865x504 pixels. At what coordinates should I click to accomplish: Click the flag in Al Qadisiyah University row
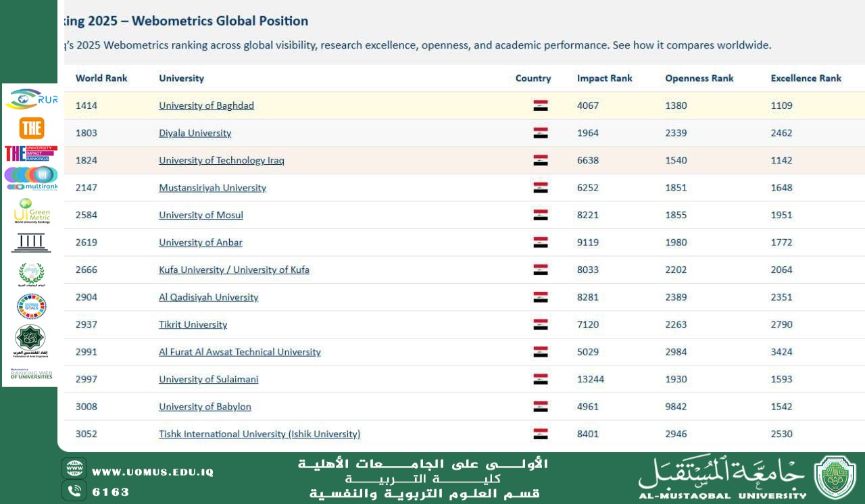(x=541, y=297)
